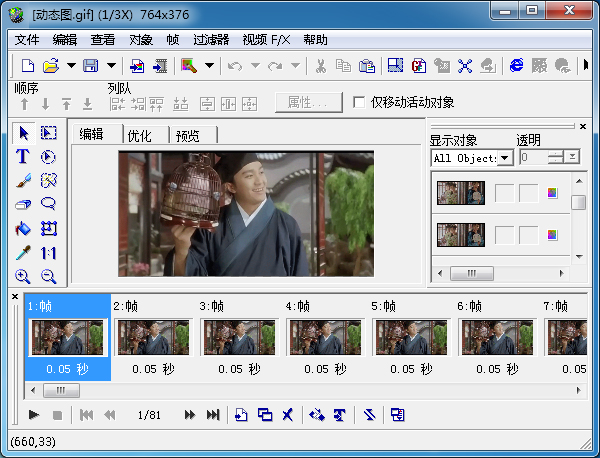Close the object manager panel
The height and width of the screenshot is (458, 600).
coord(582,126)
